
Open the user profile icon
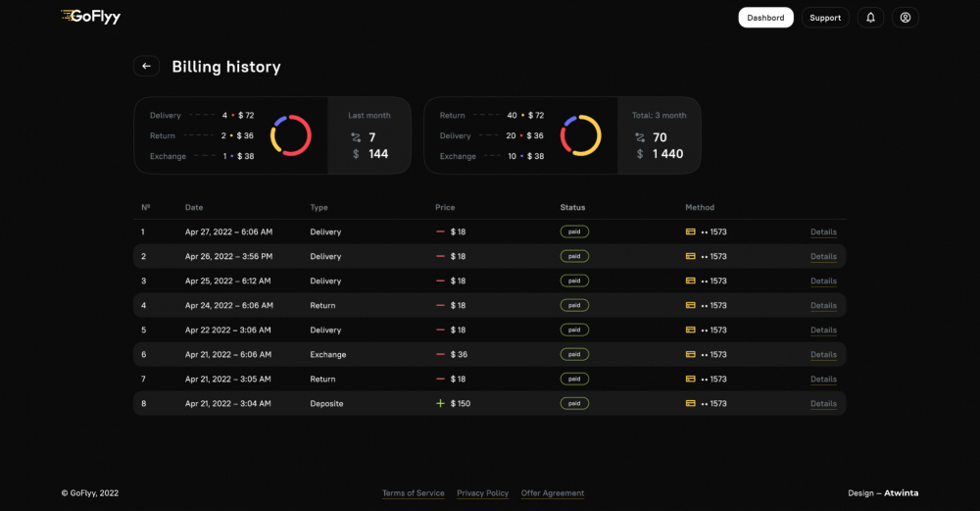(905, 18)
